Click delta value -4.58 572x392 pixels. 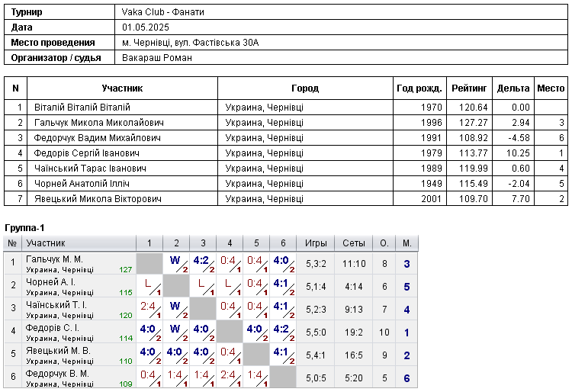(x=519, y=138)
